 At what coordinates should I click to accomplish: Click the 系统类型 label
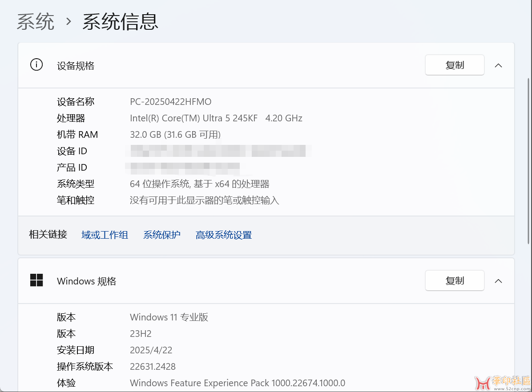pos(76,184)
